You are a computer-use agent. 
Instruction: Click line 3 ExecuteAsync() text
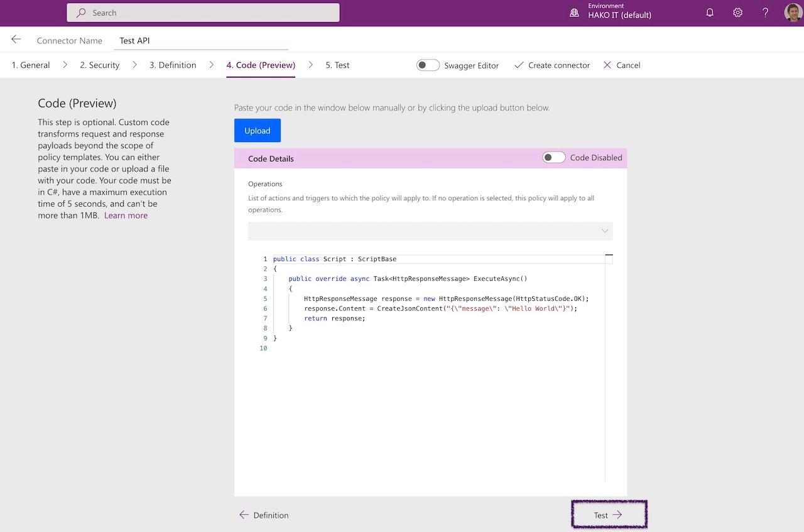point(501,279)
